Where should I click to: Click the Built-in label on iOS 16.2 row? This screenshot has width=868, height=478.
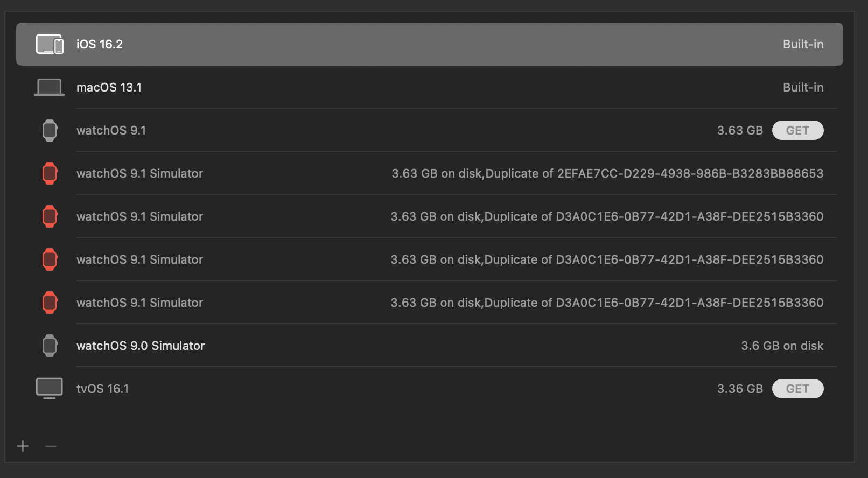(x=803, y=44)
